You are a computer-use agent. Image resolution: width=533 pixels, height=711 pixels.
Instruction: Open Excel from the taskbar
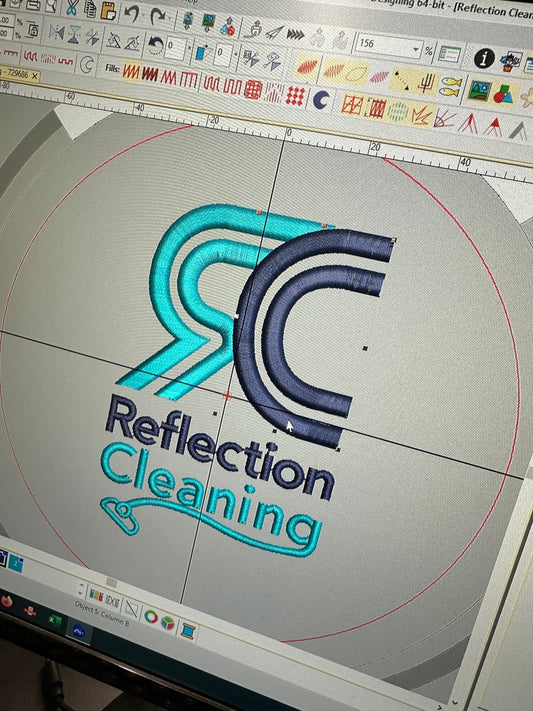click(55, 620)
